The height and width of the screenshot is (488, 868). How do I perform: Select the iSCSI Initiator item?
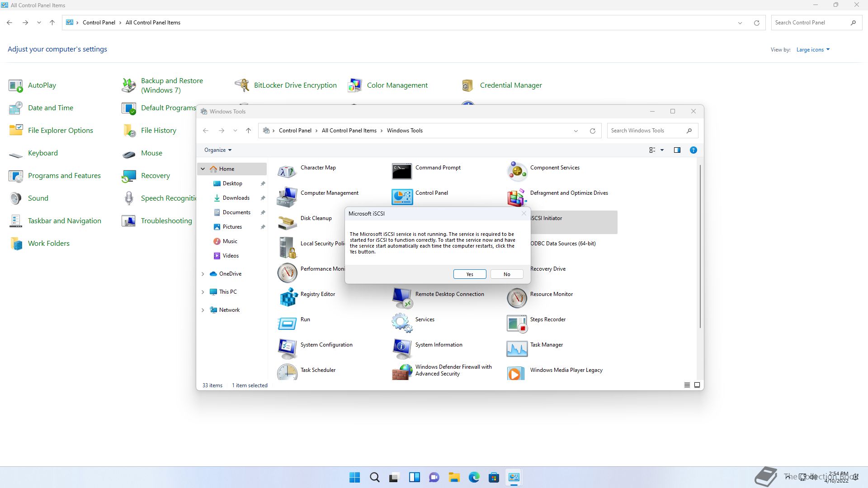point(573,222)
